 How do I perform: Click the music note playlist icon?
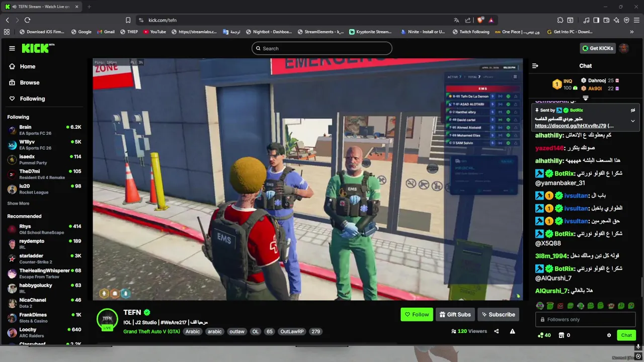point(587,20)
